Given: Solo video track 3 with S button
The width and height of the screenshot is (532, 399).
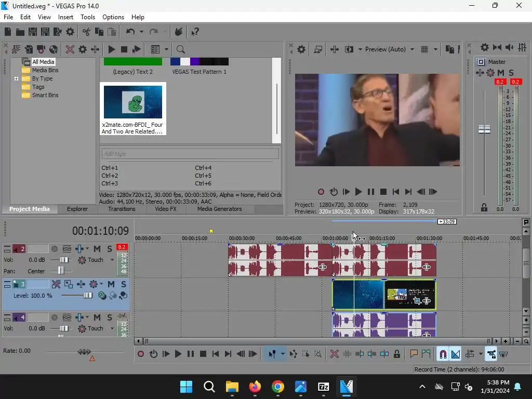Looking at the screenshot, I should [x=124, y=284].
